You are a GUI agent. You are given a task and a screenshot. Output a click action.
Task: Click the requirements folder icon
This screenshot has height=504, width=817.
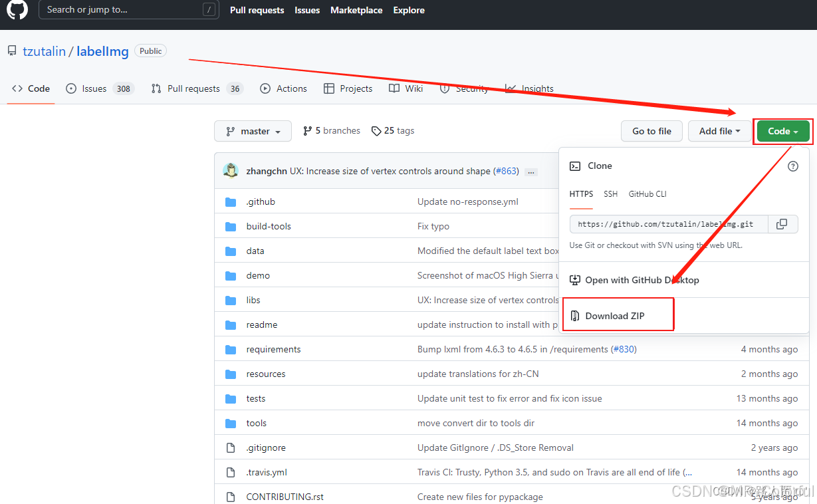click(x=231, y=349)
